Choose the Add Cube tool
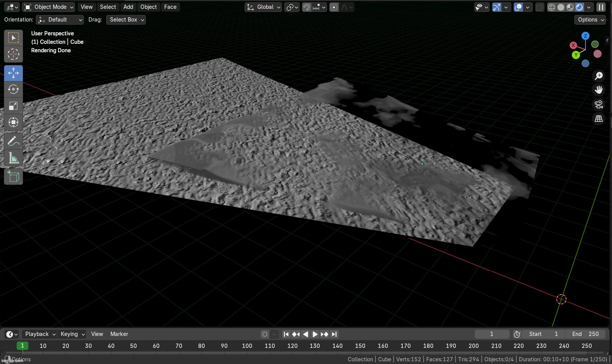612x364 pixels. point(13,177)
